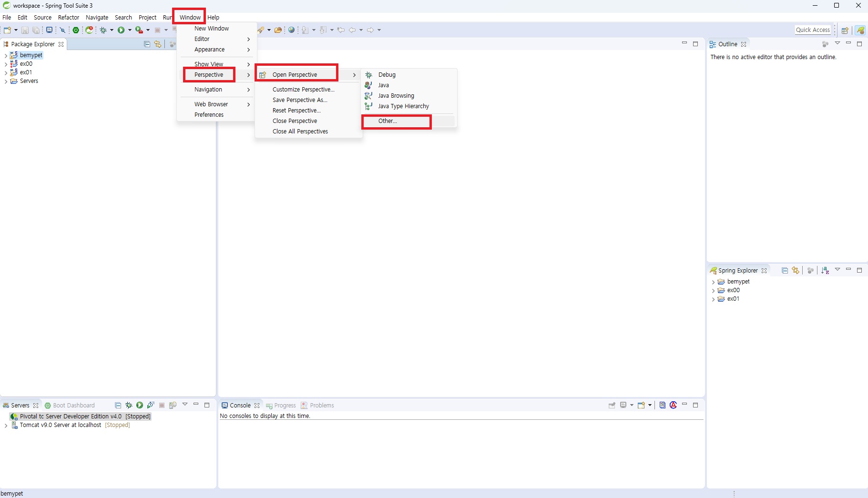Expand the ex00 project in Package Explorer
868x498 pixels.
(6, 64)
